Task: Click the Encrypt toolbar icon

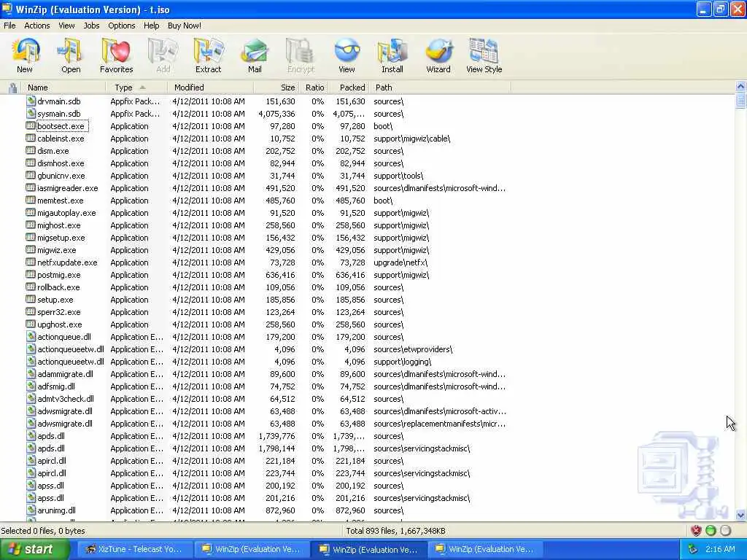Action: tap(301, 51)
